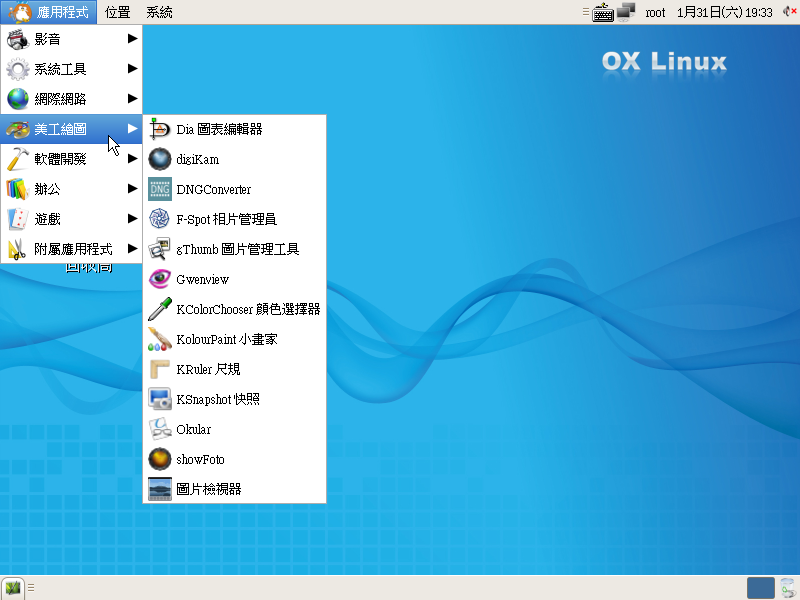
Task: Open KColorChooser color picker
Action: coord(247,309)
